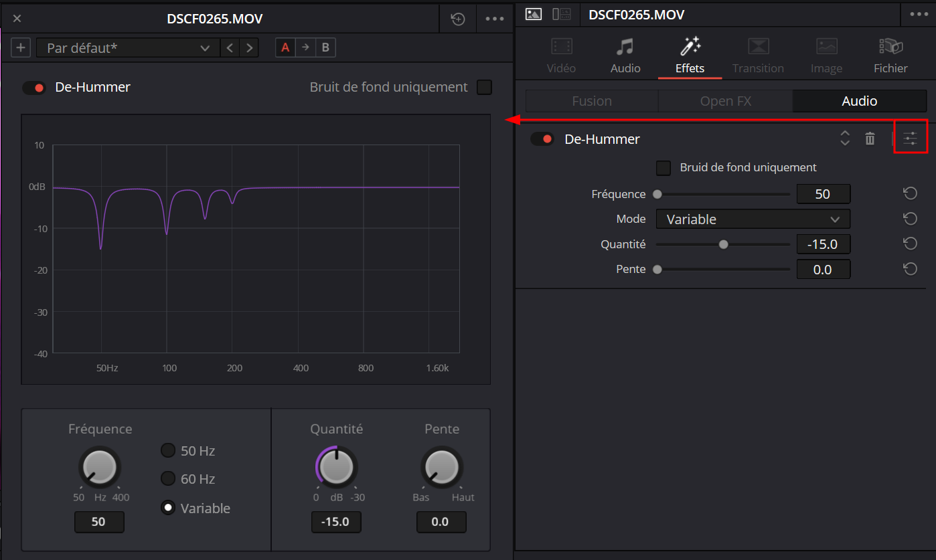Open De-Hummer custom controls window icon
This screenshot has height=560, width=936.
click(911, 138)
